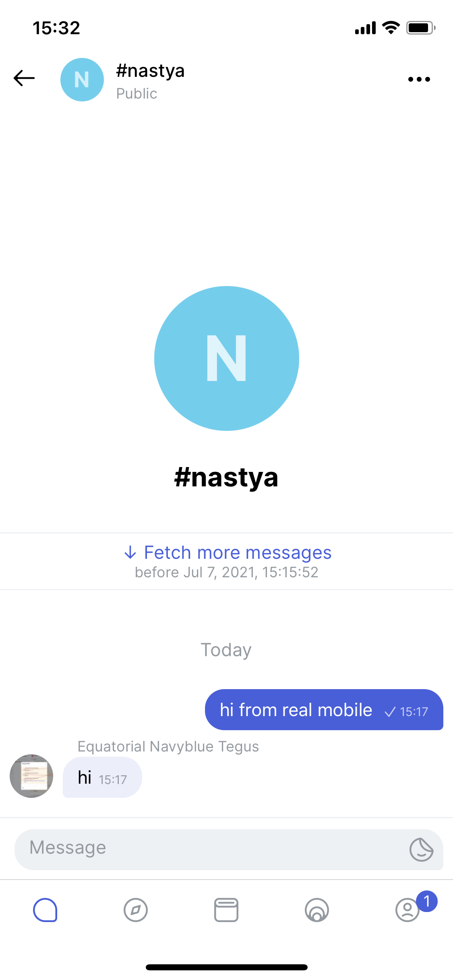Tap the large #nastya channel name
The width and height of the screenshot is (453, 980).
pos(226,478)
